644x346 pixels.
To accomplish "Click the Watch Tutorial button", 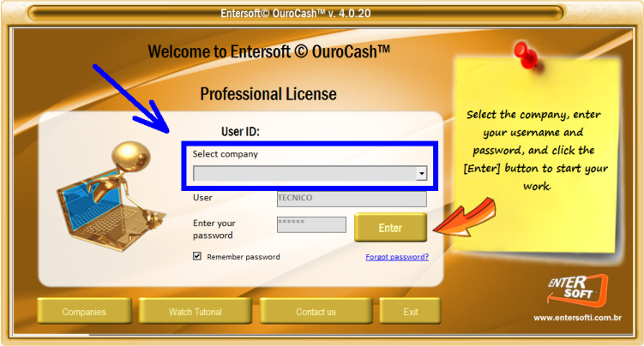I will [196, 312].
